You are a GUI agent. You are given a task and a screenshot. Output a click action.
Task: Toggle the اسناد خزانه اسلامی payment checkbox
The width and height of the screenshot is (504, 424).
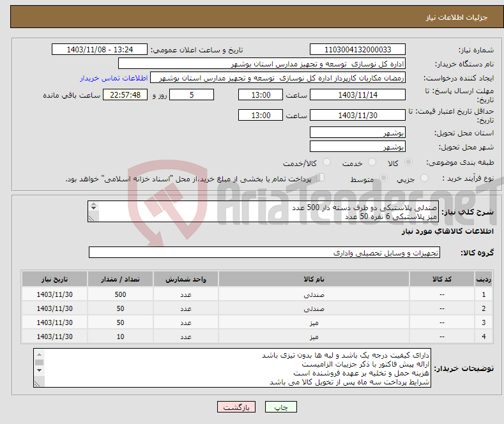[x=320, y=178]
